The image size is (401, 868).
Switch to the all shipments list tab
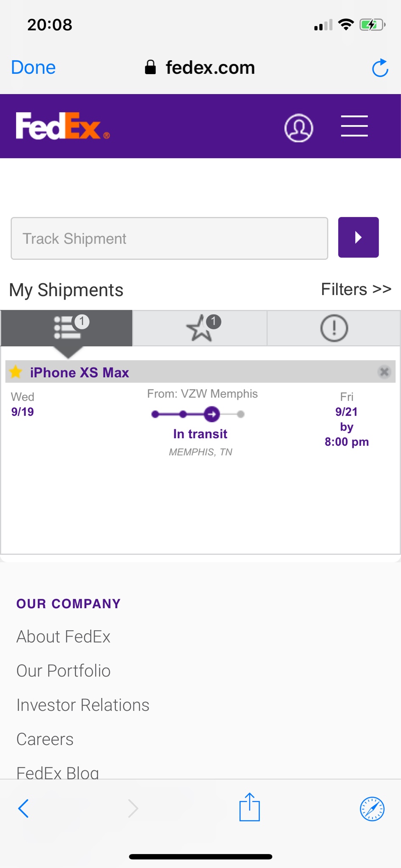point(67,328)
